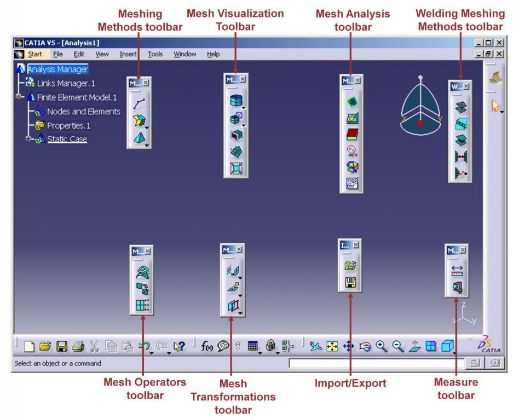Choose the Tetrahedron Filler pyramid icon
Viewport: 519px width, 420px height.
pos(139,138)
